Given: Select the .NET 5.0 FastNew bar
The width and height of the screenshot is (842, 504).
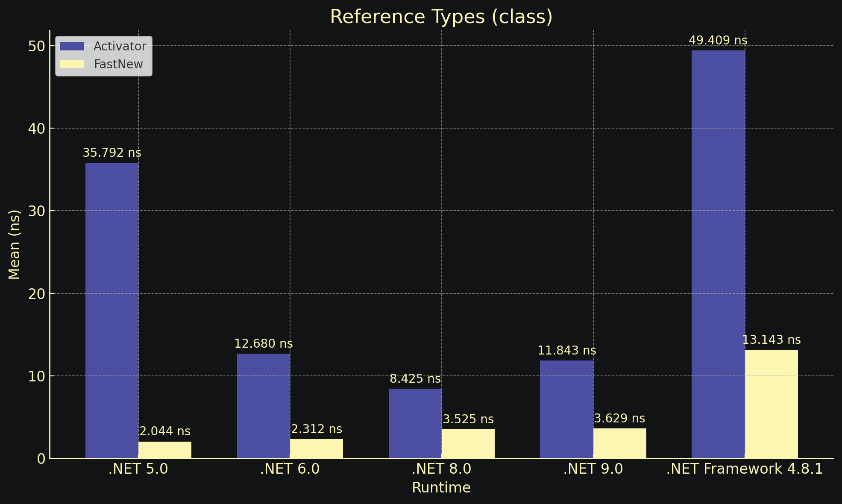Looking at the screenshot, I should pyautogui.click(x=165, y=450).
